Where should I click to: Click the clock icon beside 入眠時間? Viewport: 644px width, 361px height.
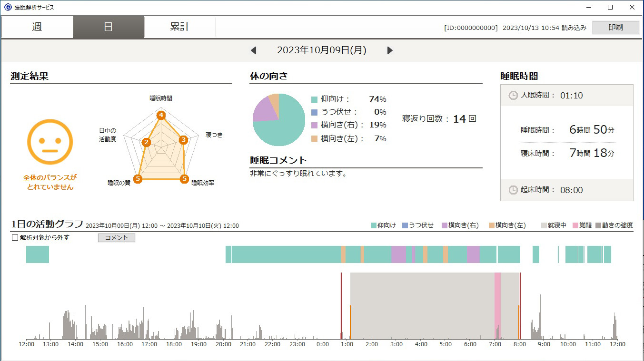(x=513, y=96)
